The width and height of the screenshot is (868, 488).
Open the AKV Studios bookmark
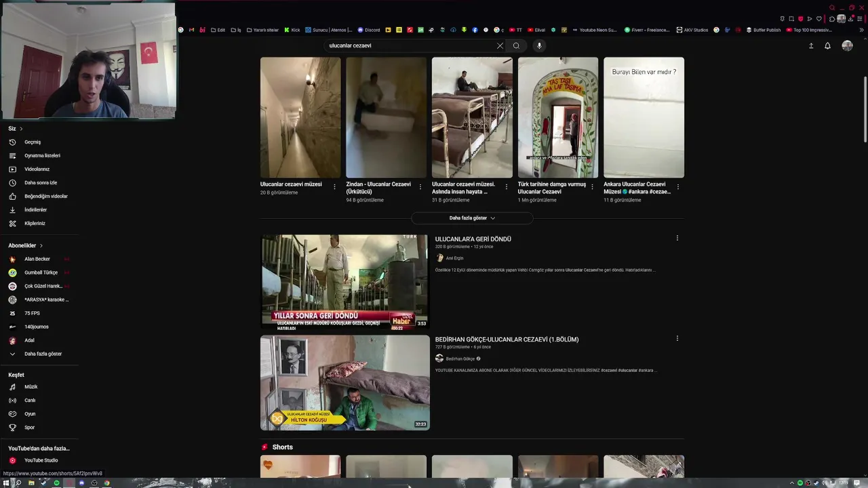[692, 30]
